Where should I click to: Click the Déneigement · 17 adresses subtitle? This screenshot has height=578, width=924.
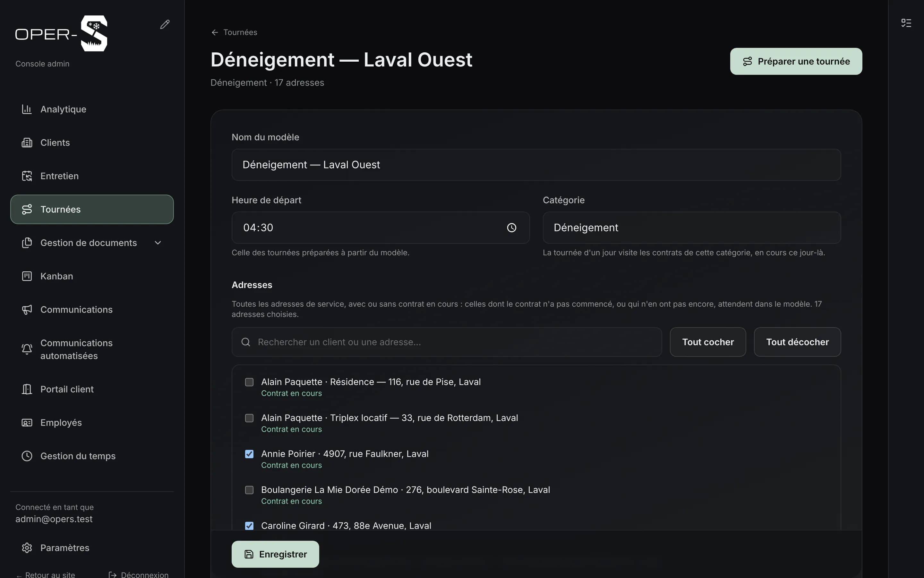click(267, 83)
